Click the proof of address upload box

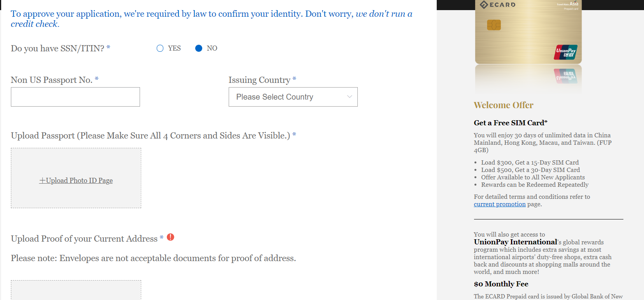point(76,290)
